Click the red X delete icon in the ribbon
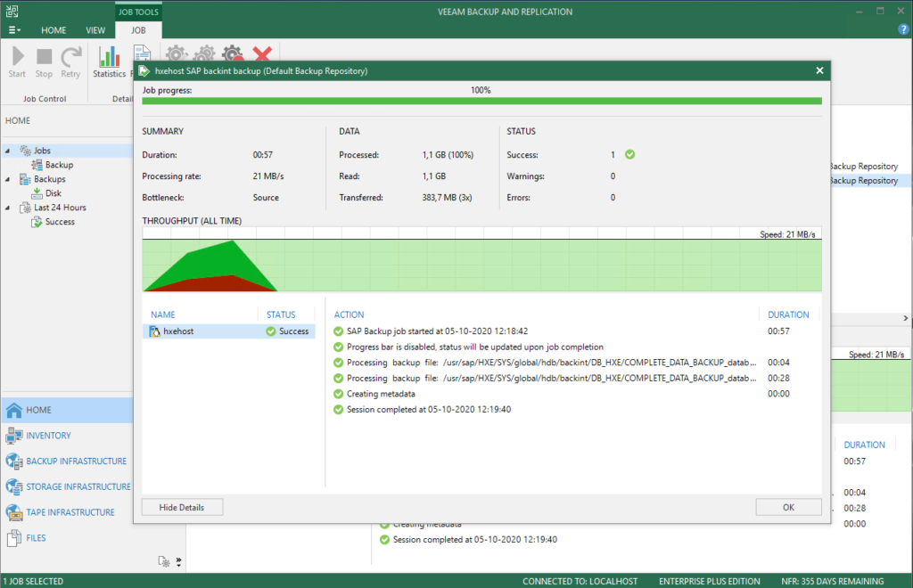The image size is (913, 588). [263, 53]
